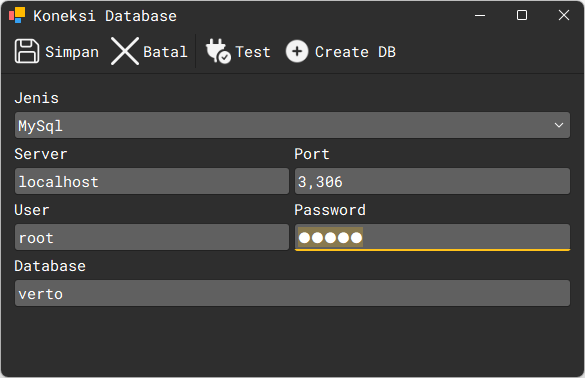The image size is (585, 378).
Task: Expand the Jenis dropdown arrow
Action: pos(559,125)
